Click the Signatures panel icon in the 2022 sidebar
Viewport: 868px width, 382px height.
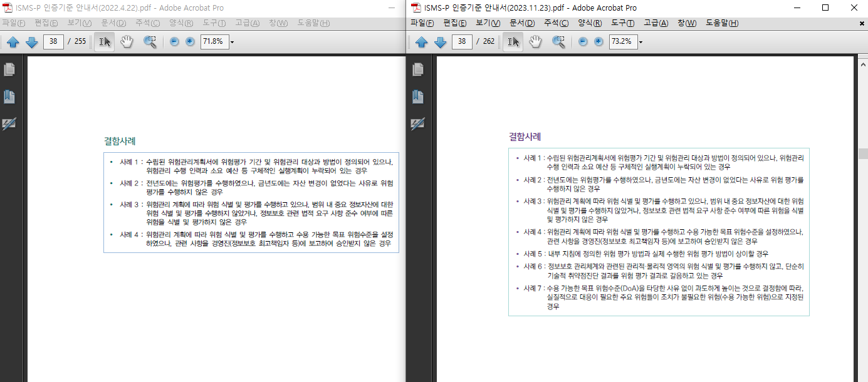[x=9, y=123]
